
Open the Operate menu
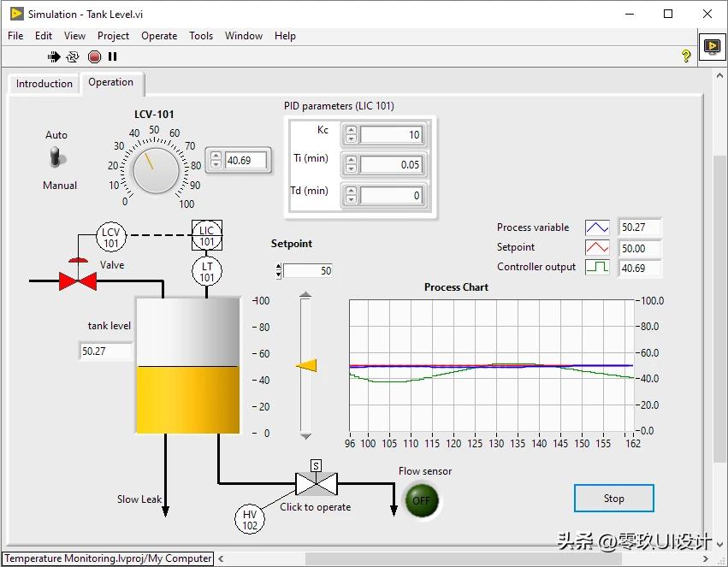tap(158, 35)
